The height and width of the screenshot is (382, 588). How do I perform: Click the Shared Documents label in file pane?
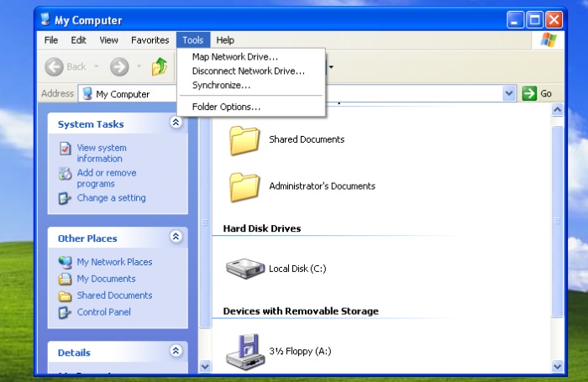307,139
